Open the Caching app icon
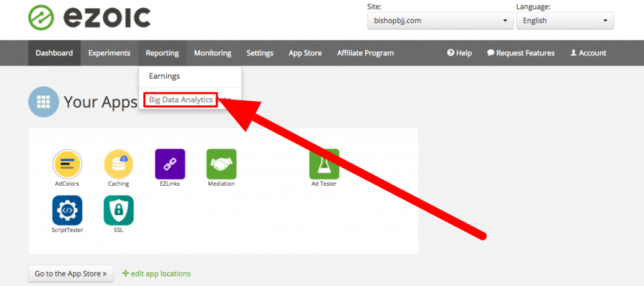The image size is (644, 286). tap(118, 164)
